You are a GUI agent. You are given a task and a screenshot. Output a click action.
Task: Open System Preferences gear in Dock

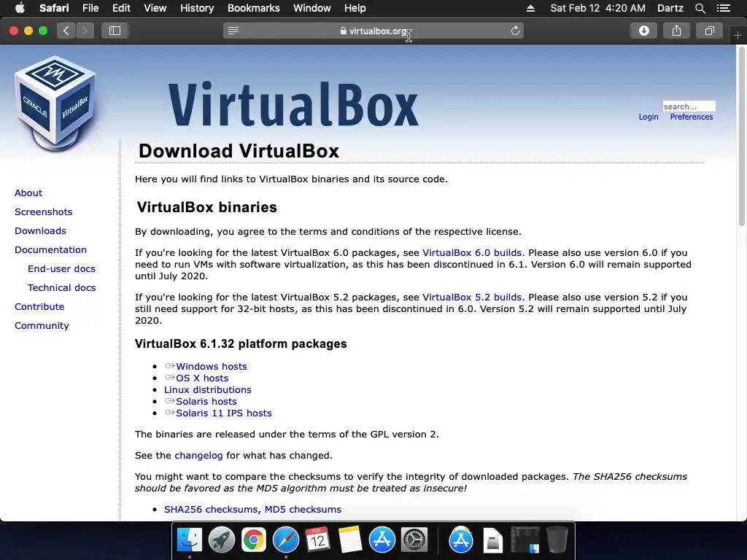pos(414,540)
